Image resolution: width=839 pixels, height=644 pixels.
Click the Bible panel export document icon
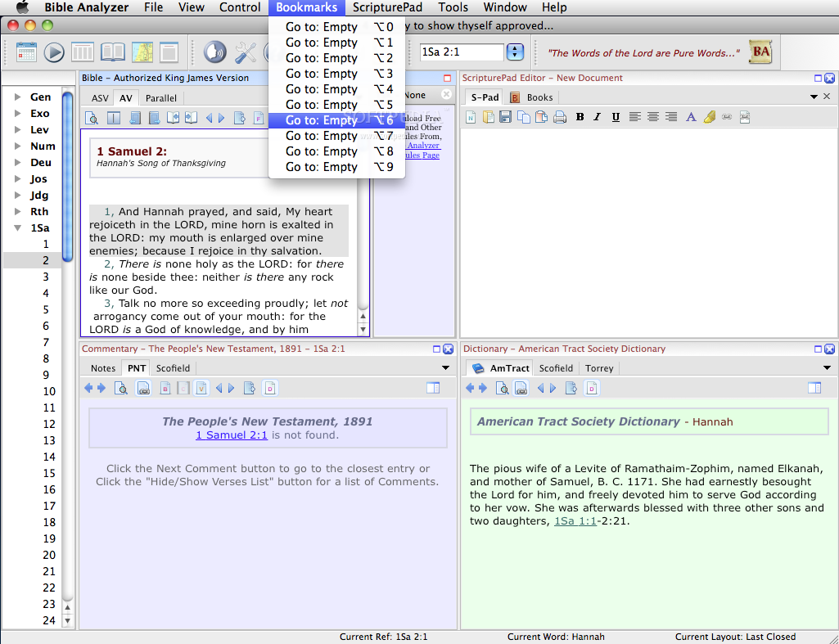pyautogui.click(x=240, y=118)
